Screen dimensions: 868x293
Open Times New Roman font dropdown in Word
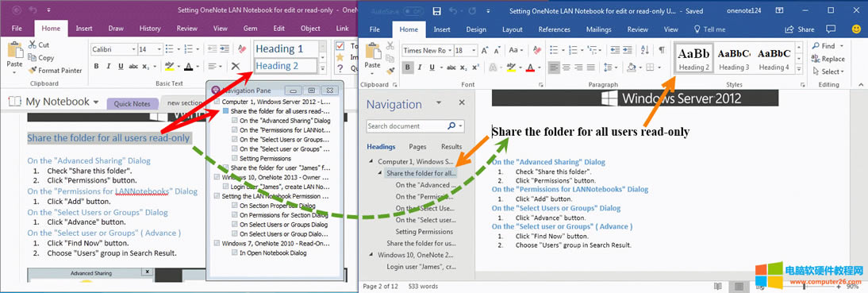(449, 50)
